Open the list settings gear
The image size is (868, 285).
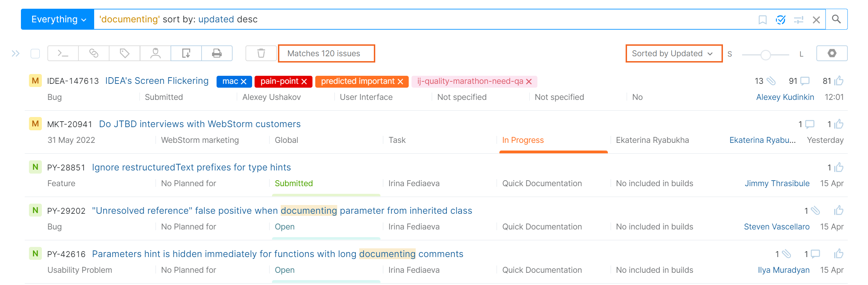(x=832, y=53)
